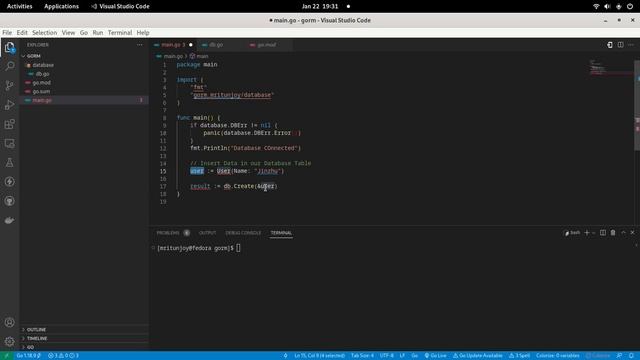Open the Edit menu
This screenshot has width=640, height=360.
[22, 33]
